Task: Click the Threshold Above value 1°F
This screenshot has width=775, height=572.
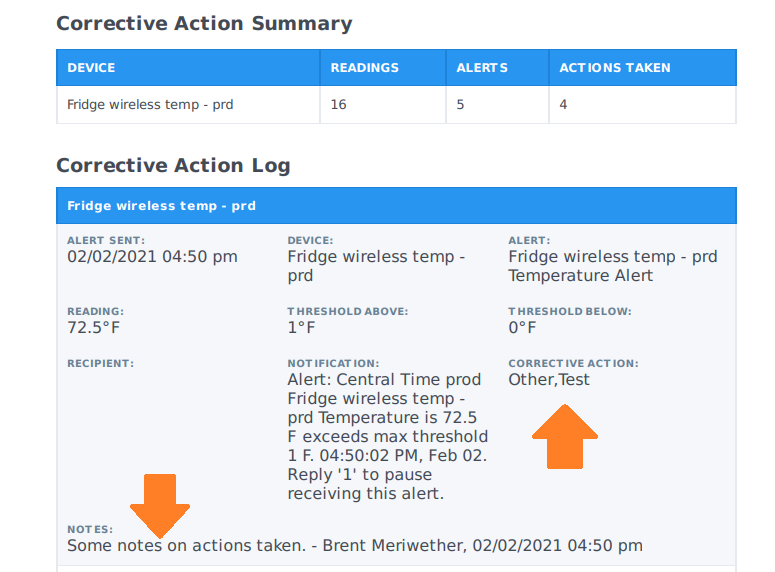Action: [301, 327]
